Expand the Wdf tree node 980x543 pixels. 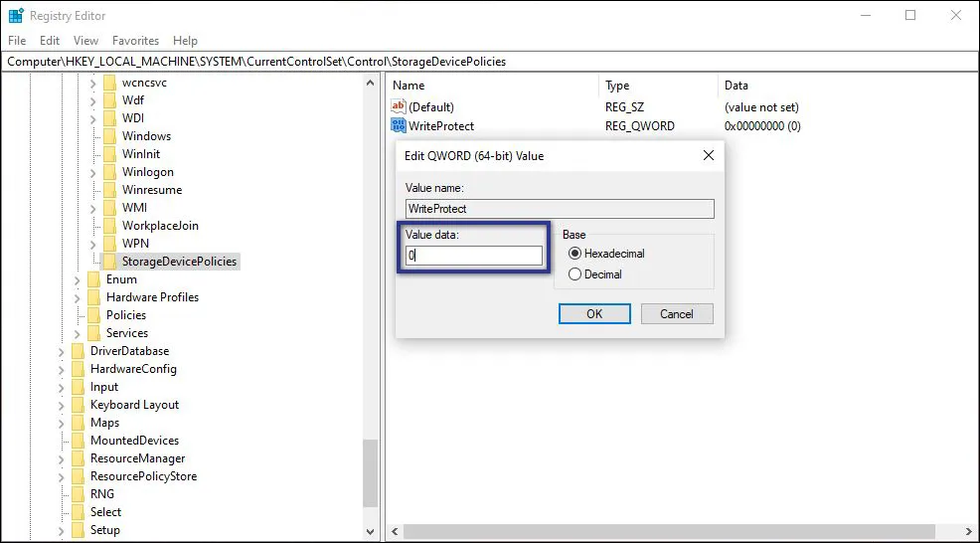click(93, 100)
